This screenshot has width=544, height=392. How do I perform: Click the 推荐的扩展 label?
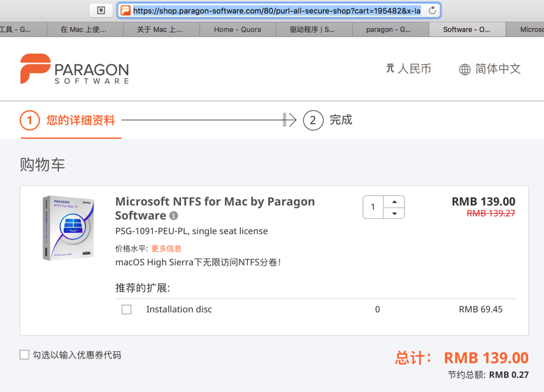(143, 288)
